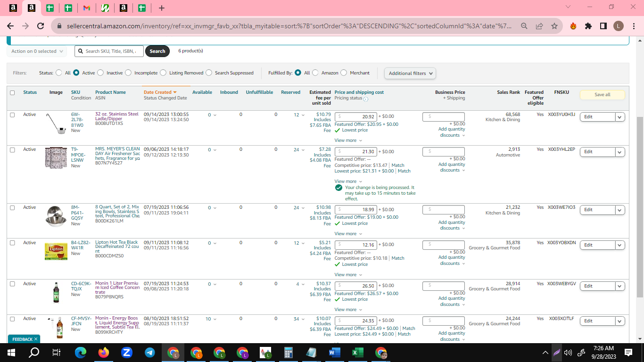Open the Windows Start menu
The height and width of the screenshot is (362, 644).
point(11,352)
